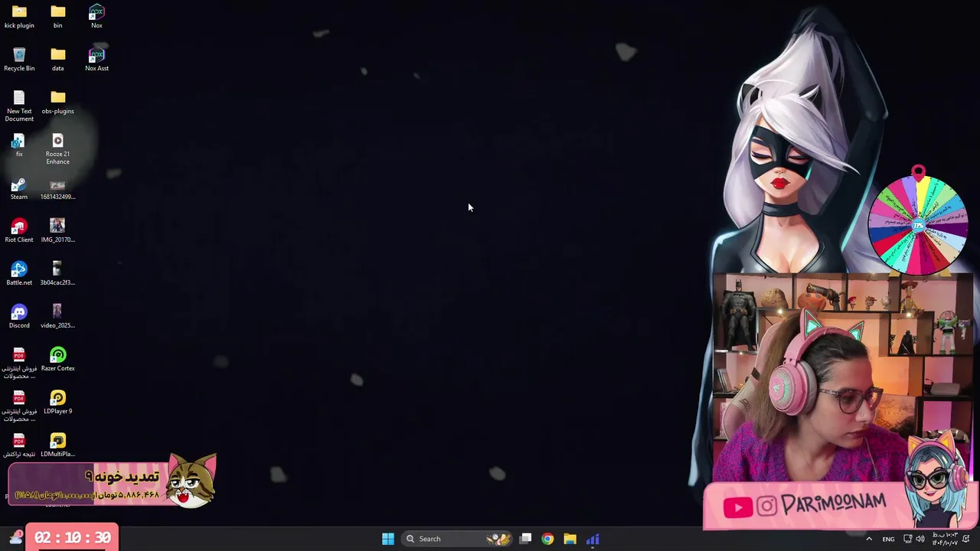Viewport: 980px width, 551px height.
Task: Launch the Nox Asst shortcut
Action: click(x=96, y=60)
